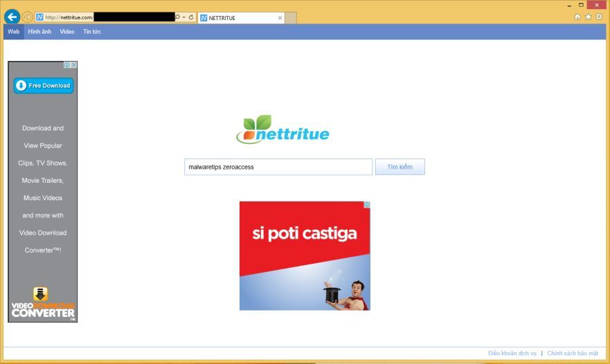The width and height of the screenshot is (610, 364).
Task: Click the Tìm kiếm search button
Action: [x=400, y=167]
